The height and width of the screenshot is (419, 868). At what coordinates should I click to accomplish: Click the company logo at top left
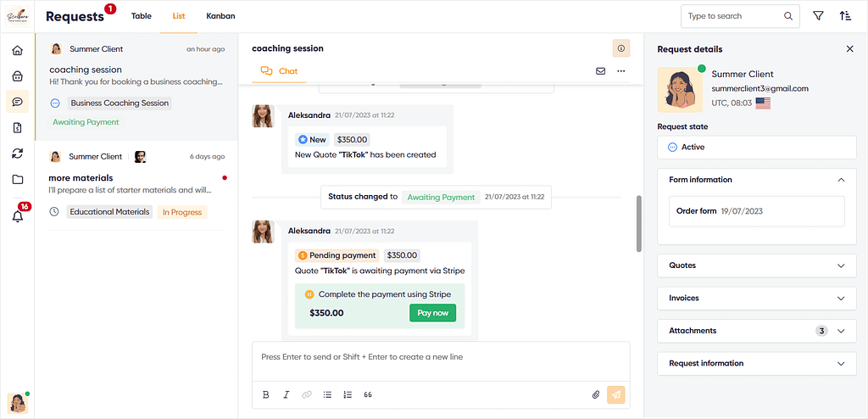coord(17,17)
